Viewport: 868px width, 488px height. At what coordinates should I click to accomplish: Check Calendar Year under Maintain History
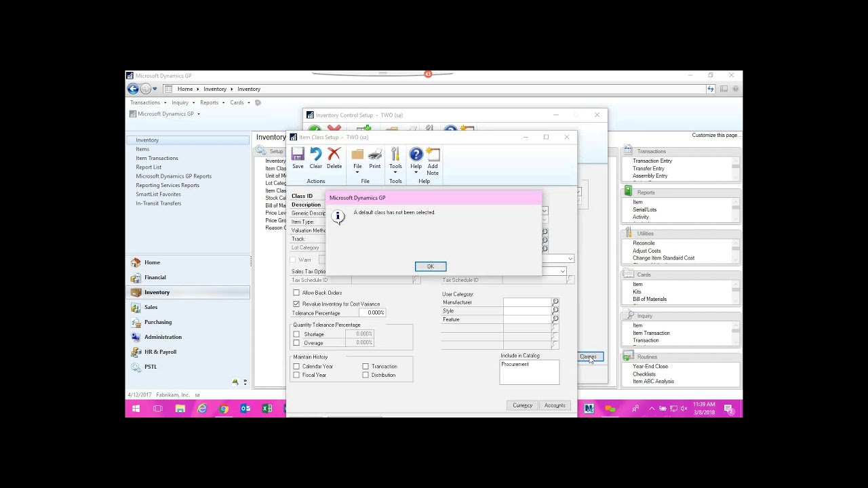pos(296,367)
